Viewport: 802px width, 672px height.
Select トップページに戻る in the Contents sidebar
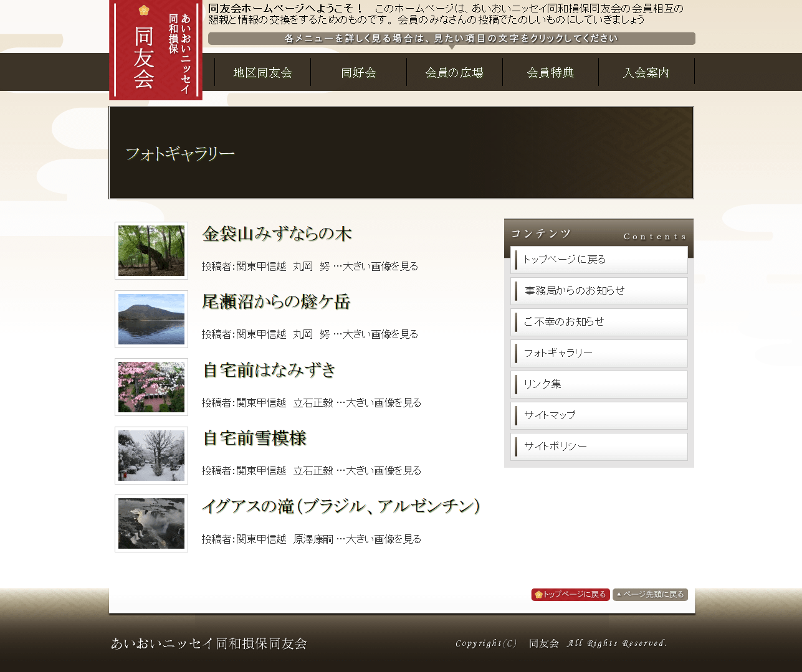coord(599,260)
